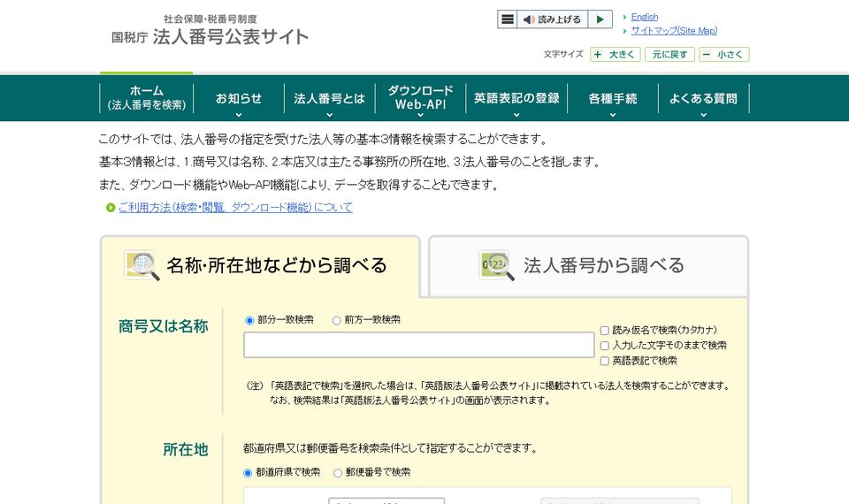Expand chevron under 法人番号とは

[x=330, y=115]
